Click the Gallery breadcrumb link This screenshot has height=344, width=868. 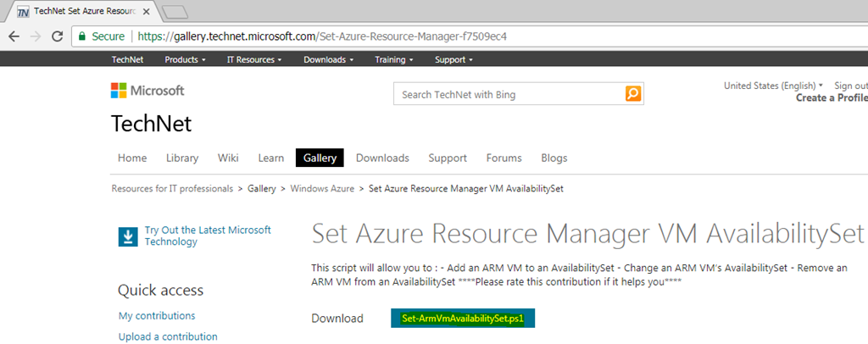click(262, 189)
